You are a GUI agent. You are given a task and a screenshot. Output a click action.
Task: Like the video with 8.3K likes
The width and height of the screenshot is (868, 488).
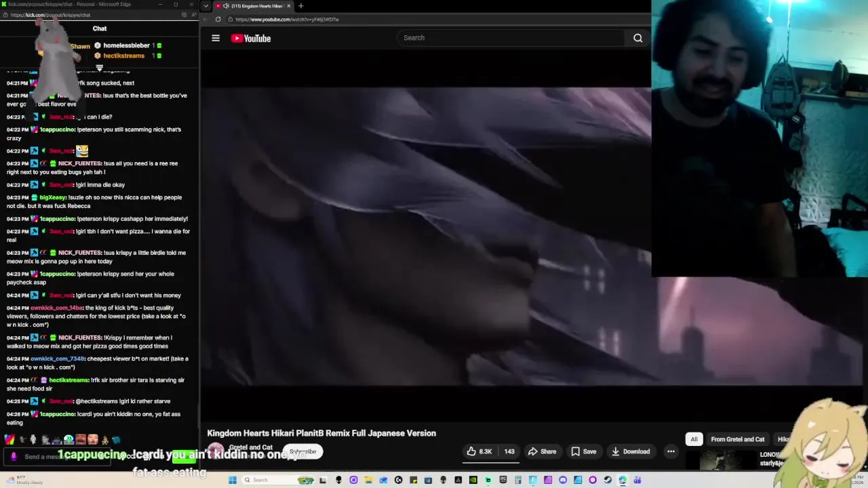[x=479, y=451]
